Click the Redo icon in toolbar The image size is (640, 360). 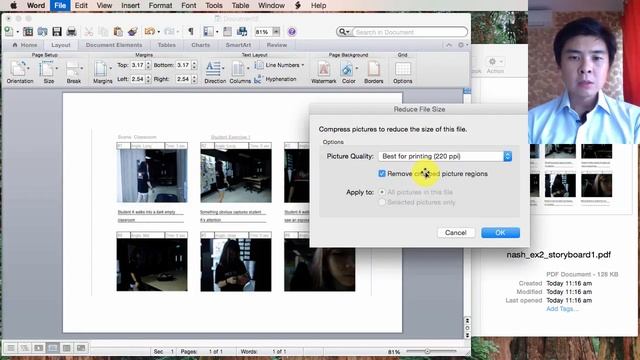[x=169, y=31]
